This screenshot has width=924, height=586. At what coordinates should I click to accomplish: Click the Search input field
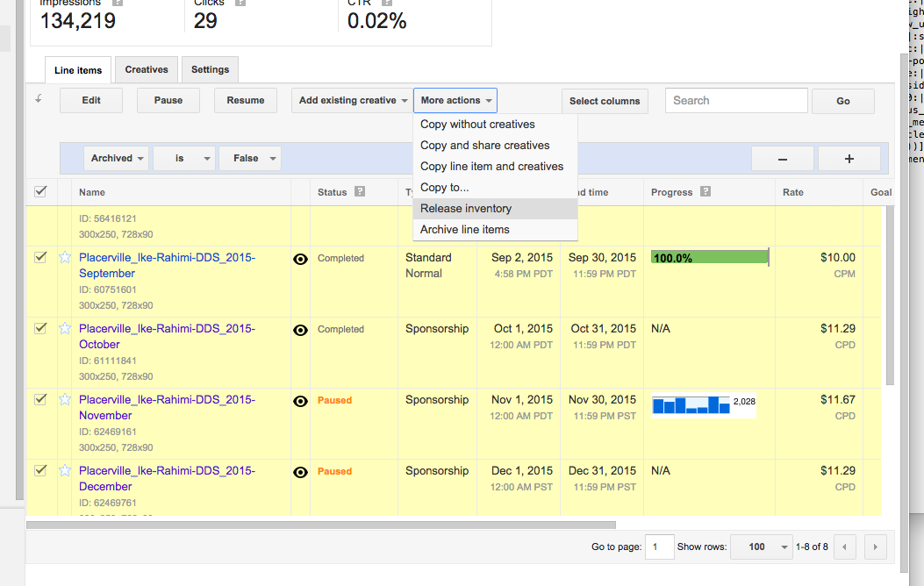(x=735, y=101)
